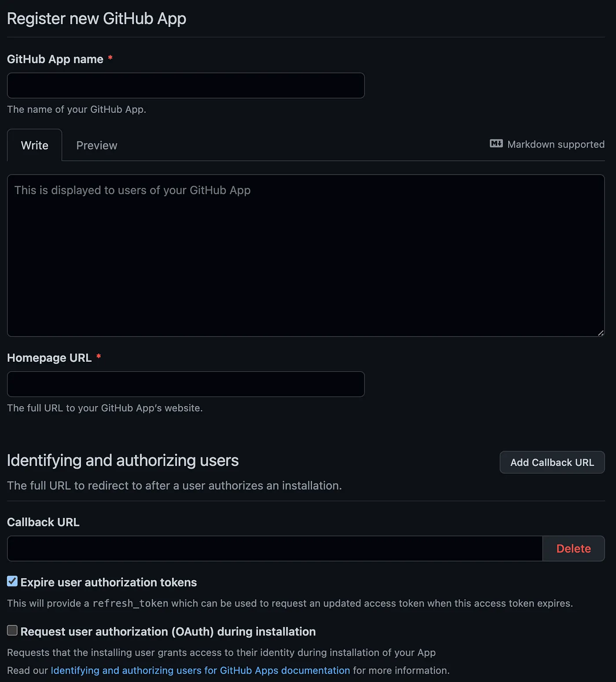Viewport: 616px width, 682px height.
Task: Click the "GitHub App name" field label
Action: [55, 59]
